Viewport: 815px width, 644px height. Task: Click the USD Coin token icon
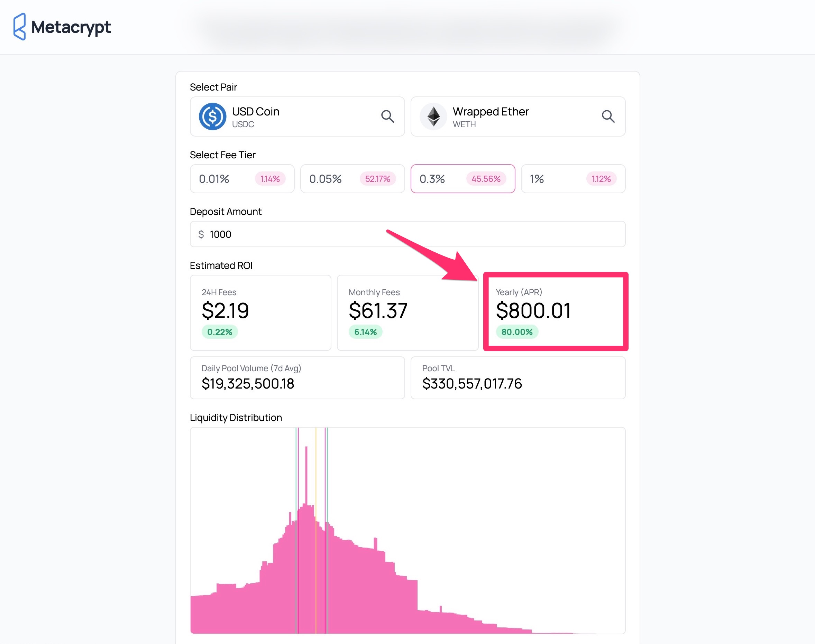click(212, 116)
